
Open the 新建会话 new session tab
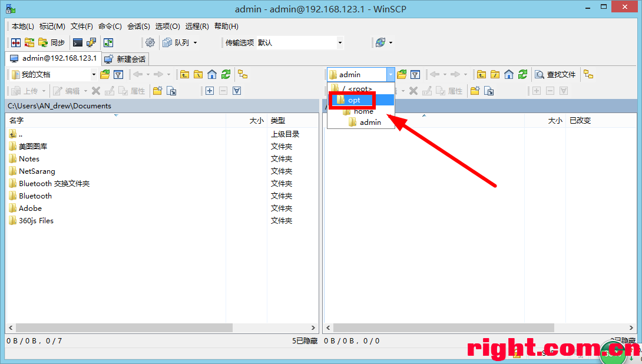point(125,59)
